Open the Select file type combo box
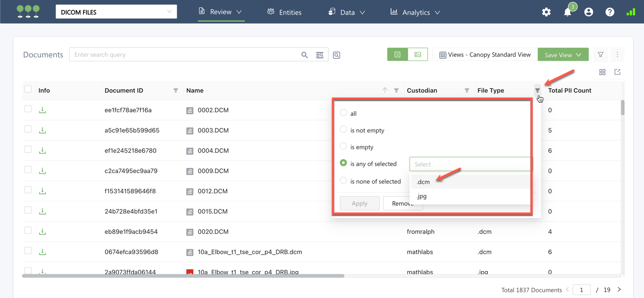The width and height of the screenshot is (644, 298). (470, 164)
